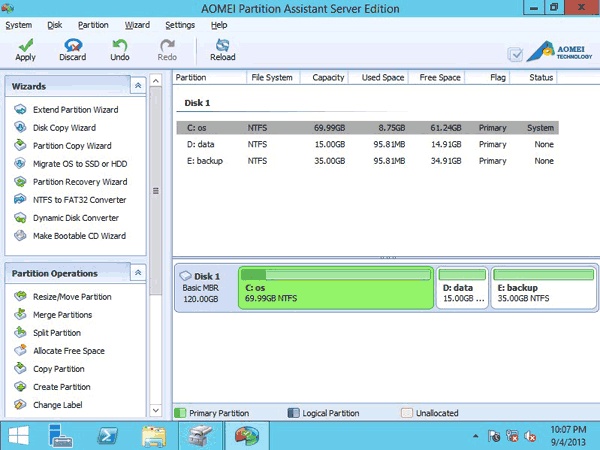The width and height of the screenshot is (600, 450).
Task: Open the Wizard menu
Action: 137,25
